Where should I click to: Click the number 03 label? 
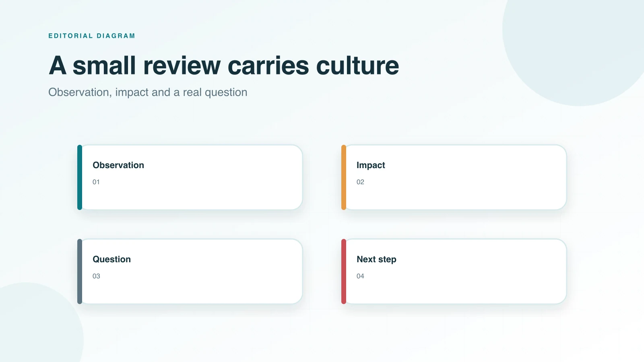pos(96,276)
